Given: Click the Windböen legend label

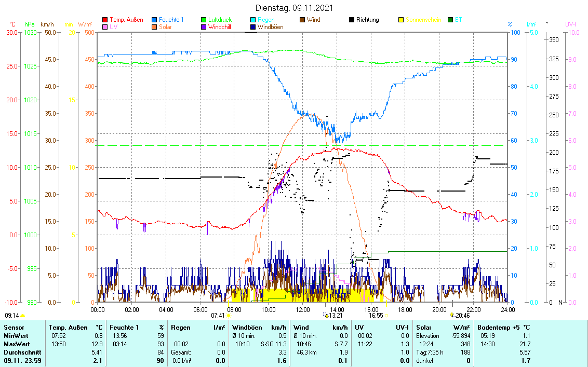Looking at the screenshot, I should tap(271, 28).
